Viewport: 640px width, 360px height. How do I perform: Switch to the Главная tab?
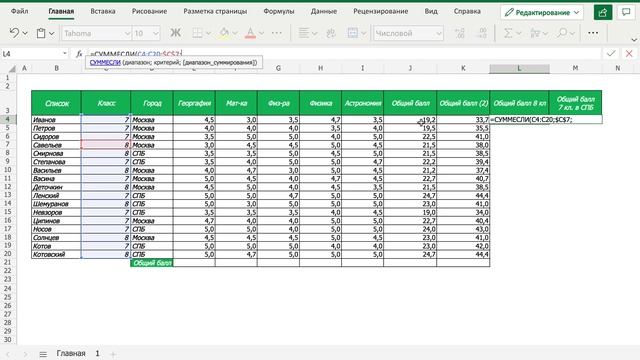[61, 11]
